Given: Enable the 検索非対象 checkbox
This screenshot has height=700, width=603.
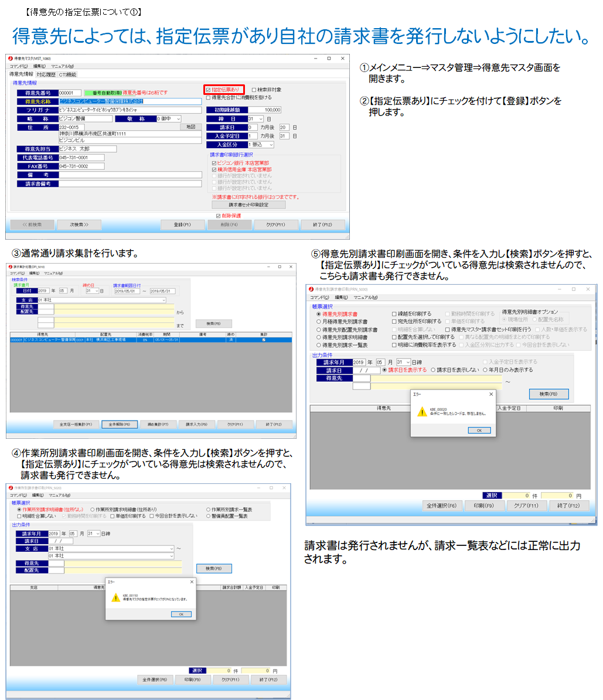Looking at the screenshot, I should [x=253, y=90].
